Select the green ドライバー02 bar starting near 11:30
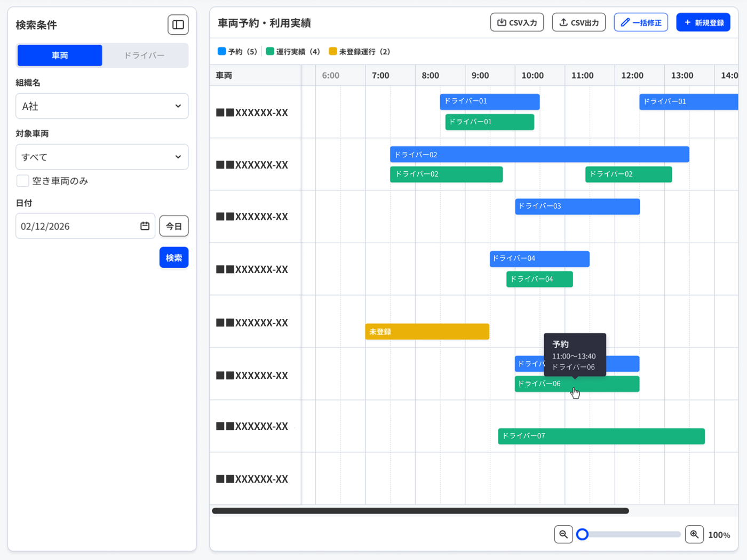The height and width of the screenshot is (560, 747). (x=629, y=174)
